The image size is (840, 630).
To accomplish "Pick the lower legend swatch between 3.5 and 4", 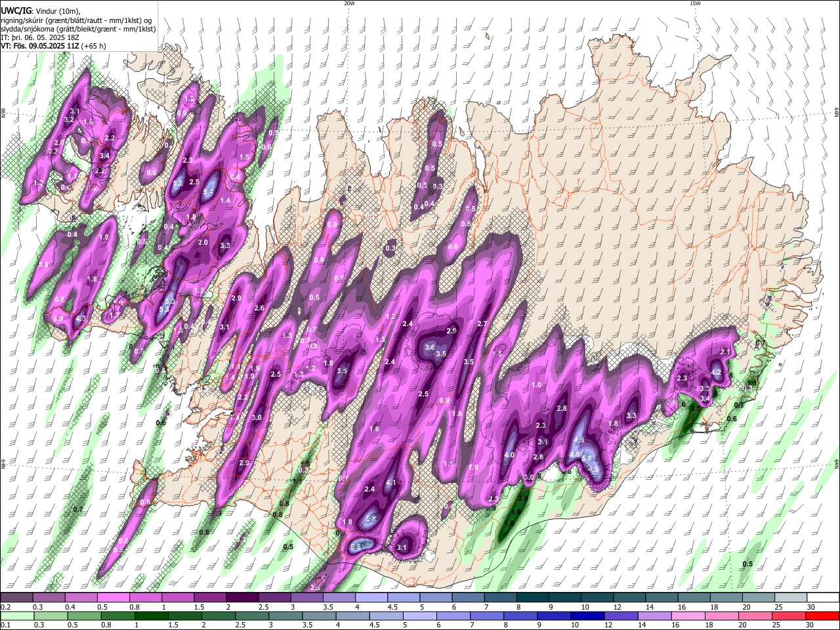I will point(320,616).
